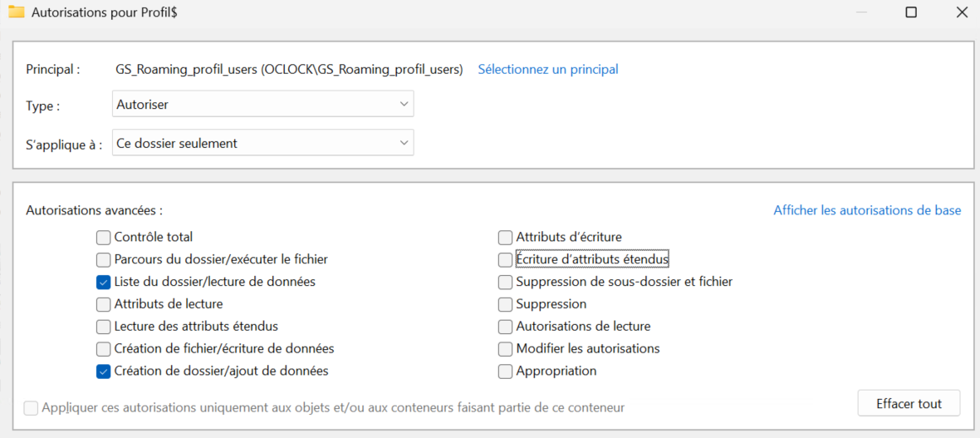The height and width of the screenshot is (438, 980).
Task: Enable Lecture des attributs étendus
Action: pyautogui.click(x=104, y=327)
